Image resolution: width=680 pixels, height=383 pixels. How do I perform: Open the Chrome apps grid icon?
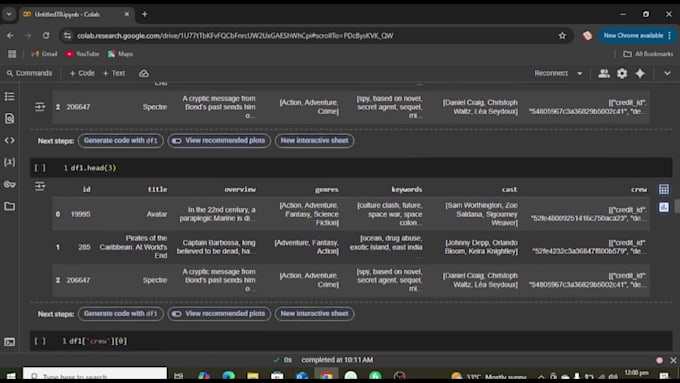point(12,54)
